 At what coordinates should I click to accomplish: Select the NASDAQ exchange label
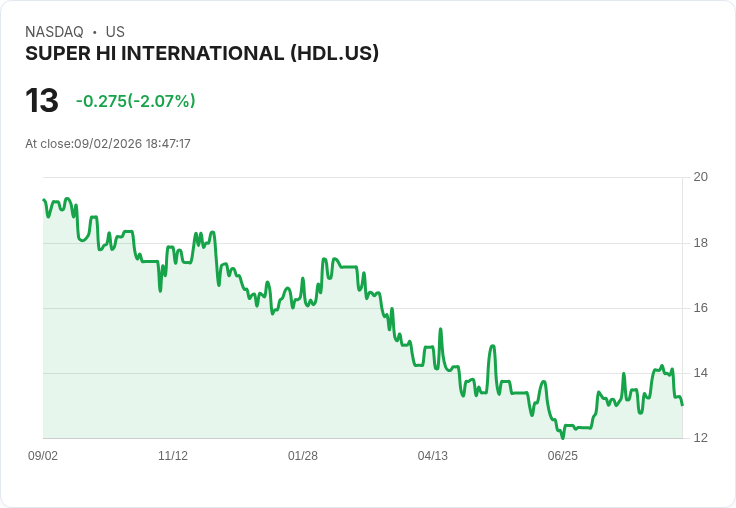click(x=54, y=32)
